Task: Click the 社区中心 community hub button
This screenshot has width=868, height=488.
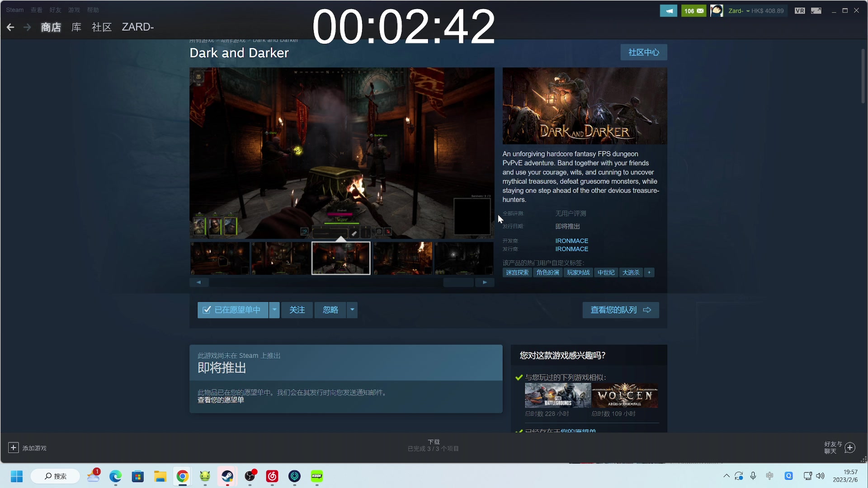Action: point(643,52)
